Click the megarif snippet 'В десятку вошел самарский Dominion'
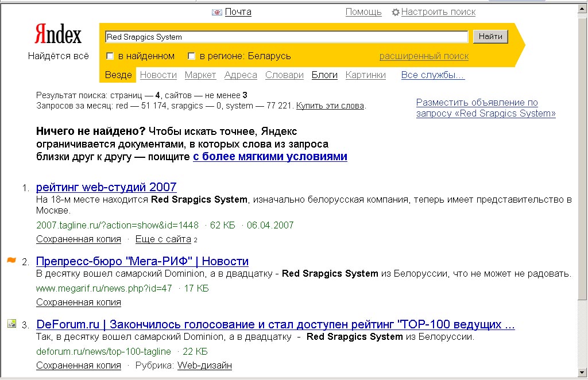The image size is (588, 380). tap(121, 274)
